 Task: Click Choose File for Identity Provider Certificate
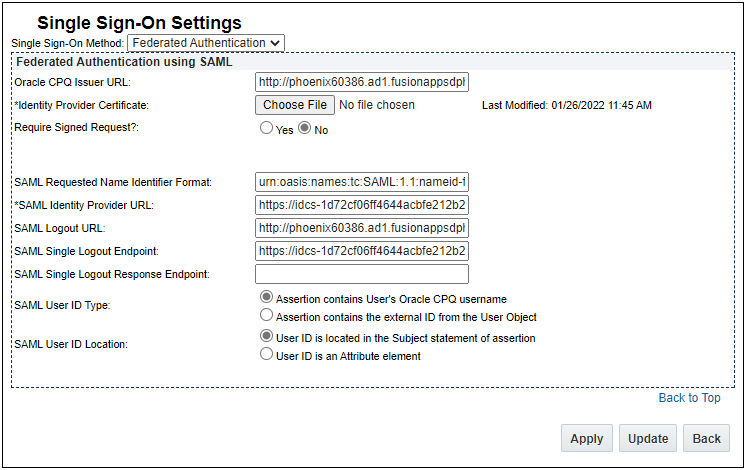295,105
